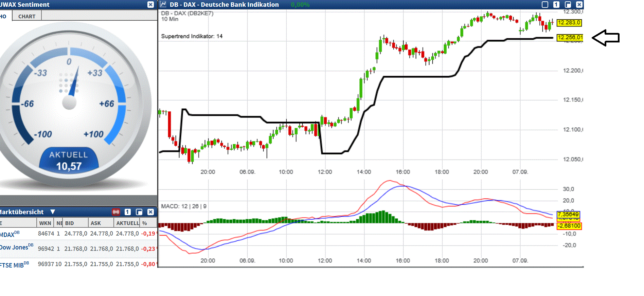Image resolution: width=644 pixels, height=296 pixels.
Task: Click the yellow 12.256,01 supertrend value marker
Action: (x=570, y=37)
